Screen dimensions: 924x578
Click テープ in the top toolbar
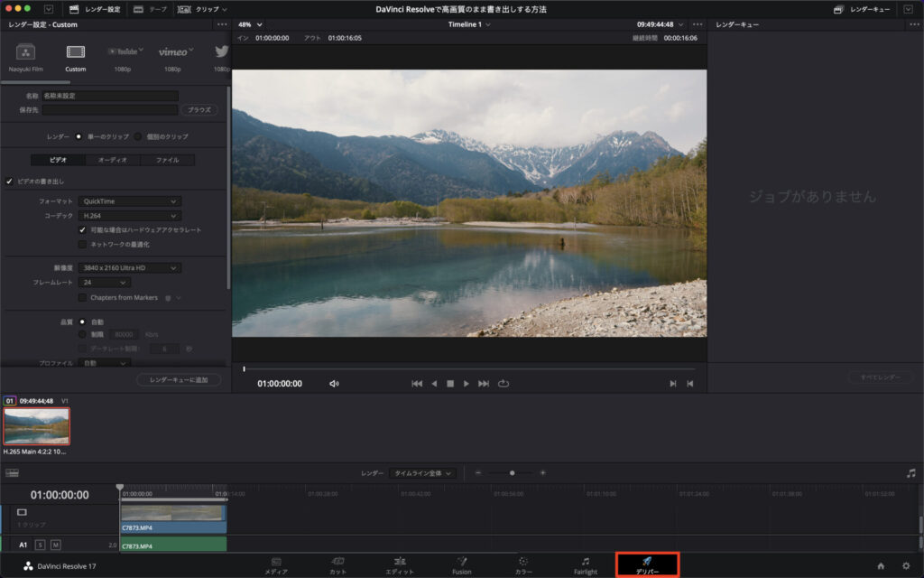(x=151, y=9)
